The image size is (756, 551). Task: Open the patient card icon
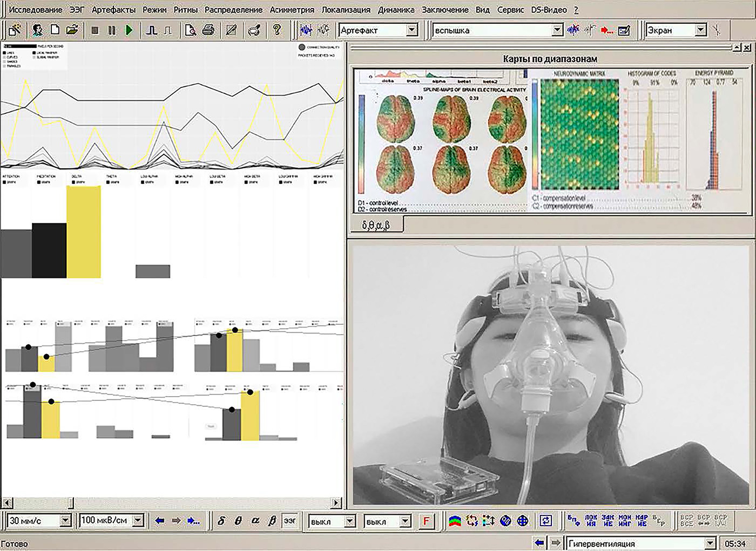[x=37, y=30]
